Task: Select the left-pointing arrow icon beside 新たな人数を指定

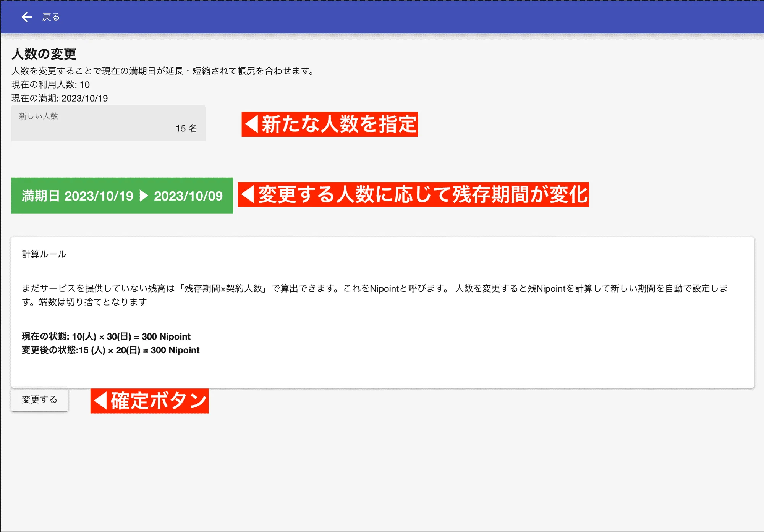Action: click(x=252, y=124)
